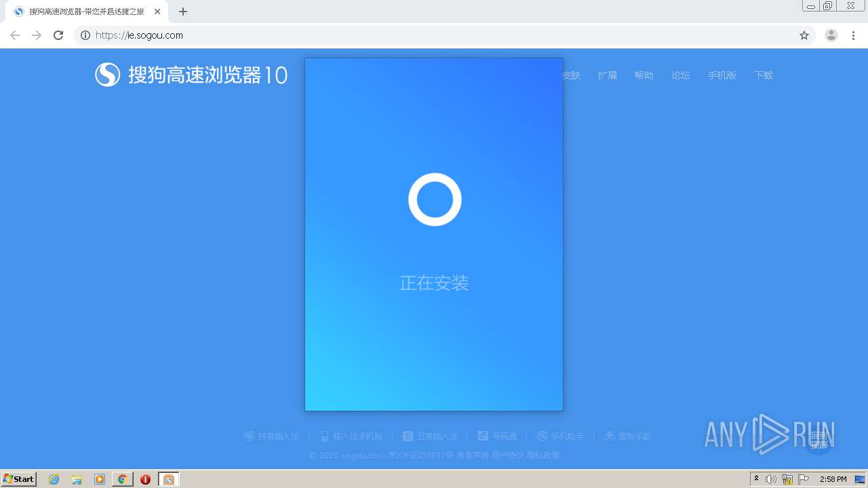Open 五笔输入法 footer link
This screenshot has width=868, height=488.
(x=431, y=436)
